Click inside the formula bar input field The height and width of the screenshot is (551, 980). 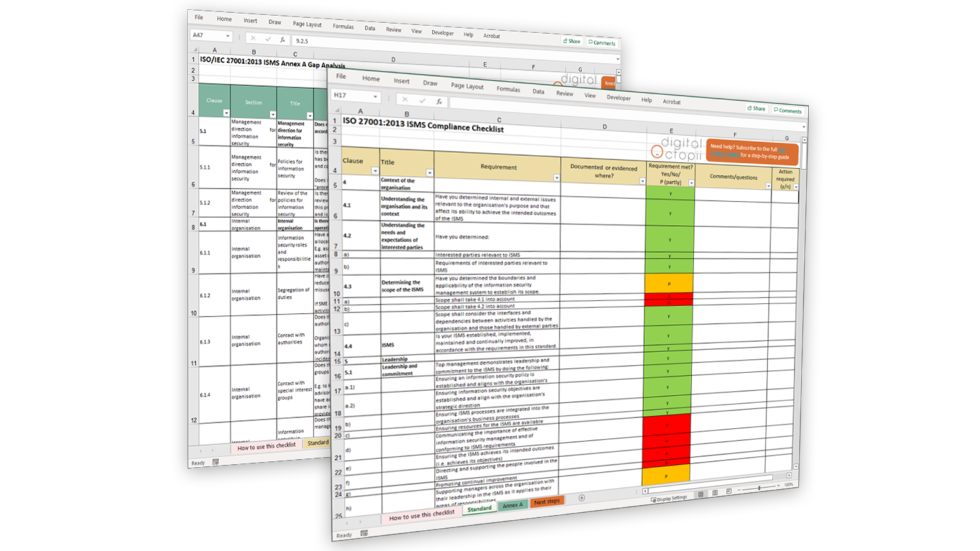pyautogui.click(x=530, y=102)
